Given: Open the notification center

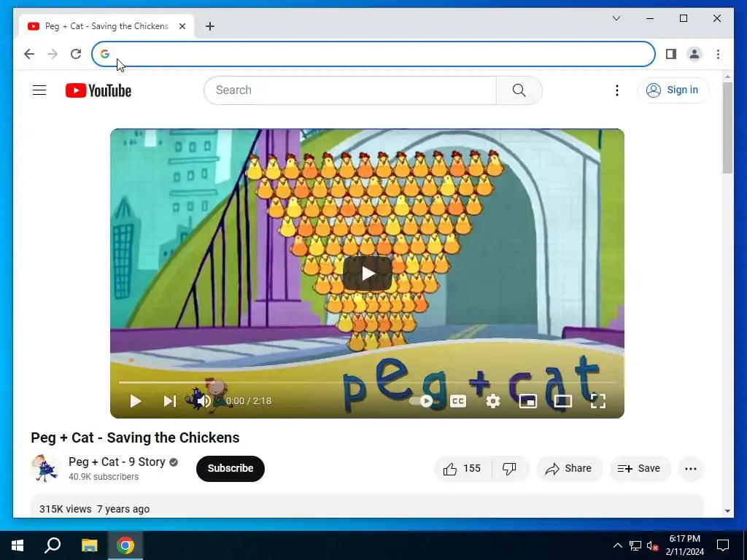Looking at the screenshot, I should pyautogui.click(x=723, y=545).
